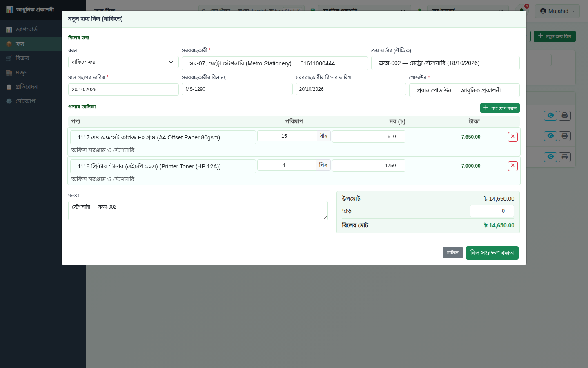Click the background নতুন ক্রয় বিল button
This screenshot has height=368, width=588.
click(x=555, y=36)
